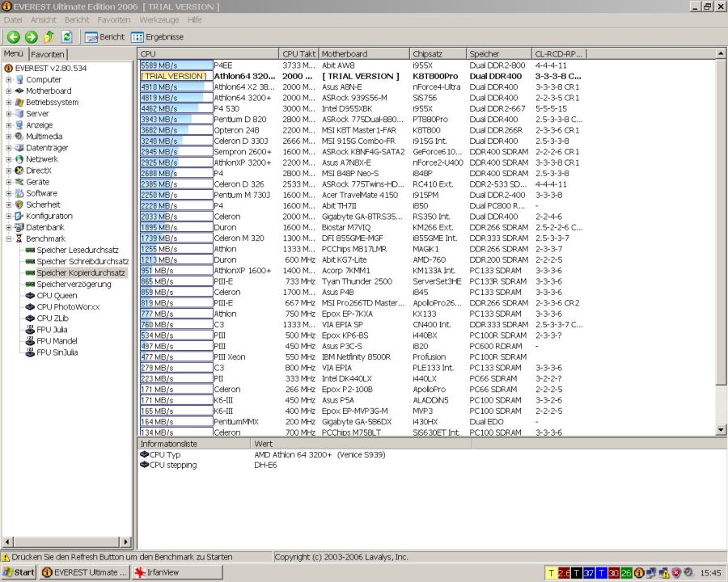Select the Multimedia tree icon
This screenshot has width=728, height=582.
[19, 136]
